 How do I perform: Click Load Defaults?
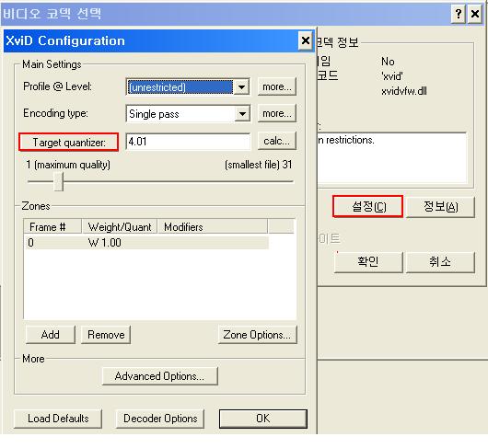(58, 419)
